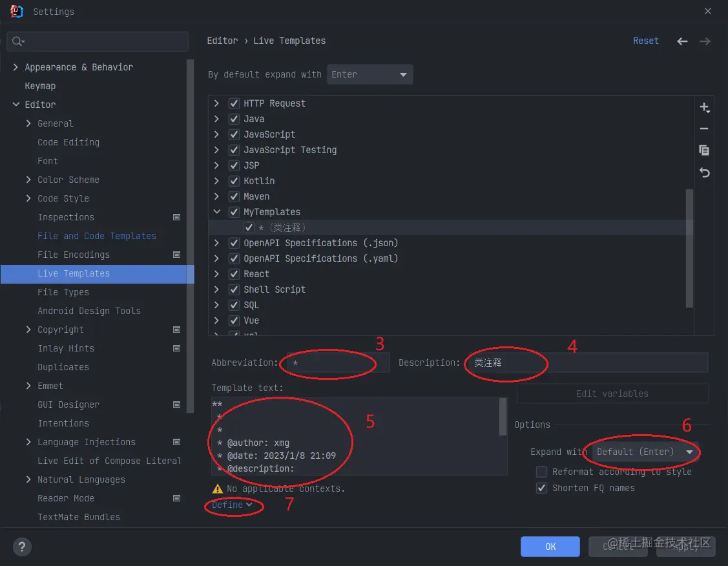Collapse the MyTemplates group

coord(217,212)
